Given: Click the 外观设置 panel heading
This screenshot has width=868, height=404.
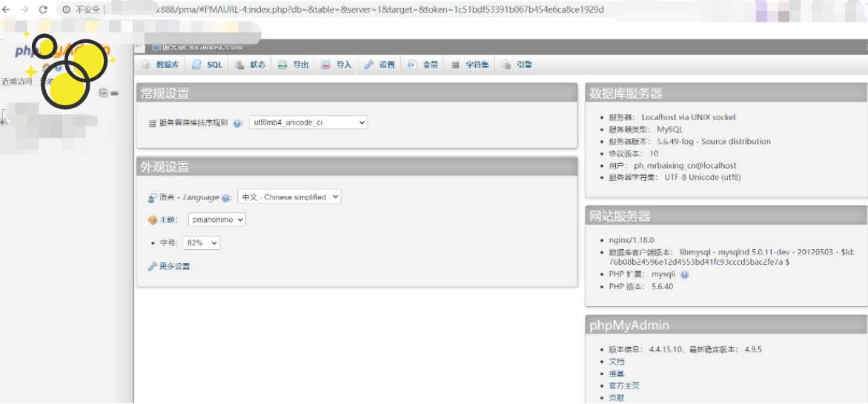Looking at the screenshot, I should click(165, 167).
